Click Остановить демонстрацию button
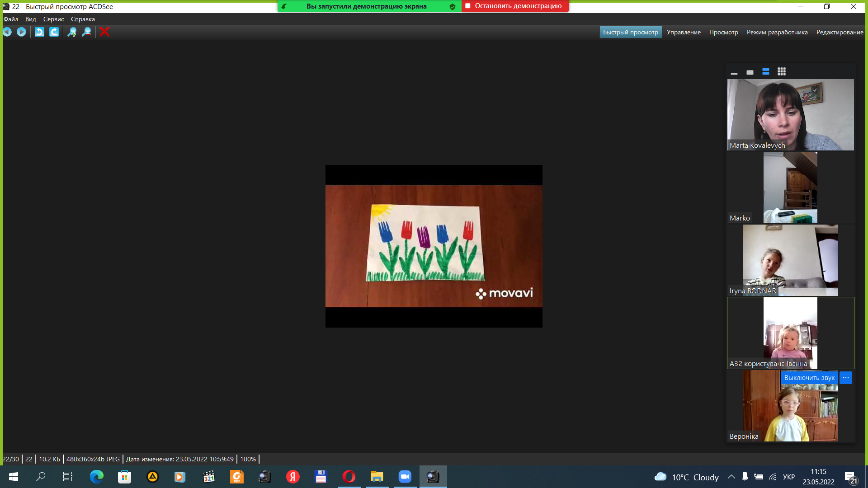The height and width of the screenshot is (488, 868). pos(515,6)
